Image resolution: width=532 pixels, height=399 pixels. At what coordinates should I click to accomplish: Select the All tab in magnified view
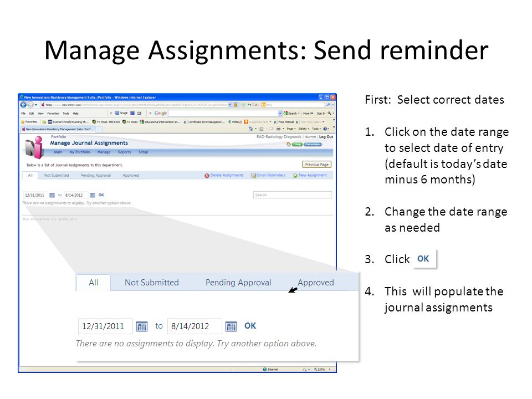[93, 283]
